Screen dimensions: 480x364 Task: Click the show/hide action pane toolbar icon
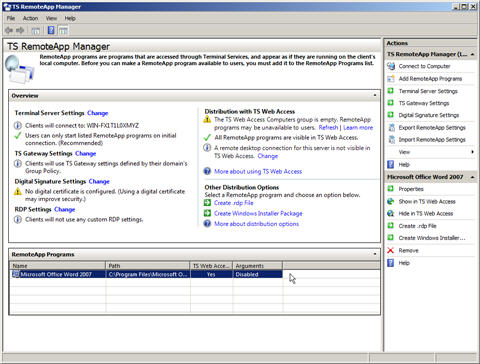click(63, 31)
